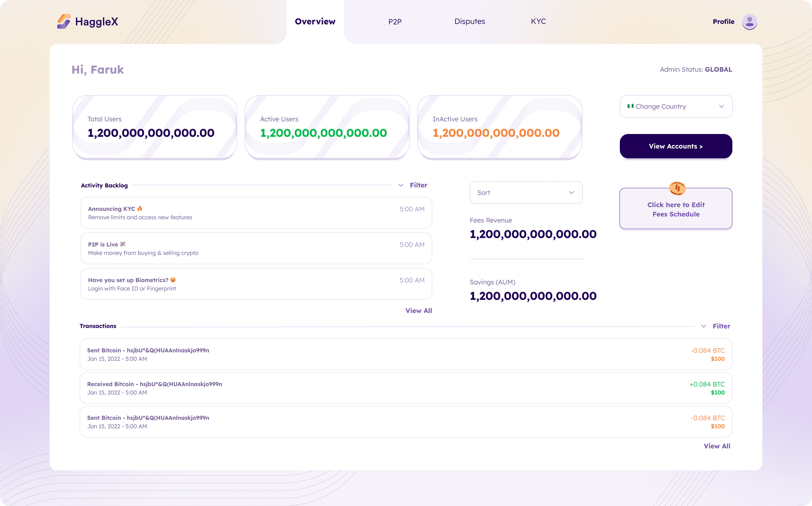The width and height of the screenshot is (812, 506).
Task: Click here to Edit Fees Schedule button
Action: (x=676, y=210)
